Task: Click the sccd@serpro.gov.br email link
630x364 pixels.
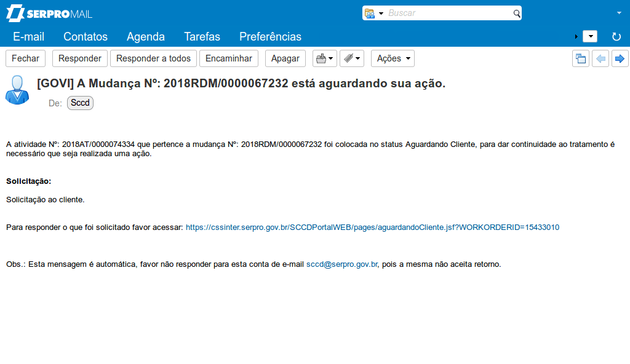Action: [x=342, y=264]
